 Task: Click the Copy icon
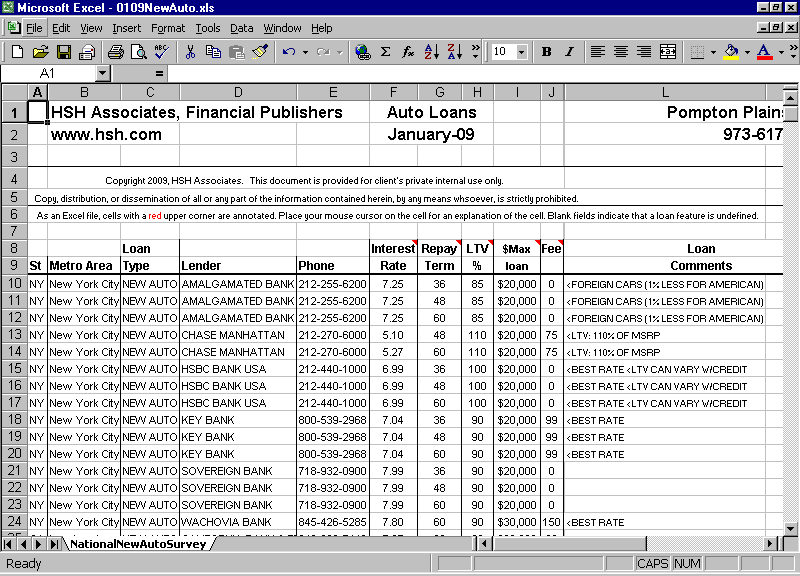213,52
